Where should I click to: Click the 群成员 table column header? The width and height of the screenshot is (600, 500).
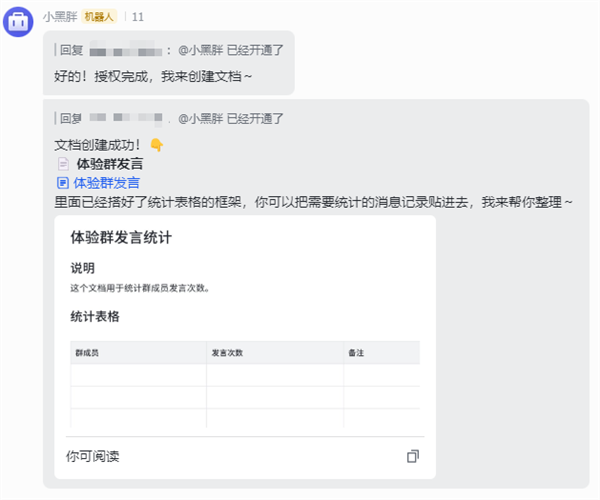pos(87,353)
